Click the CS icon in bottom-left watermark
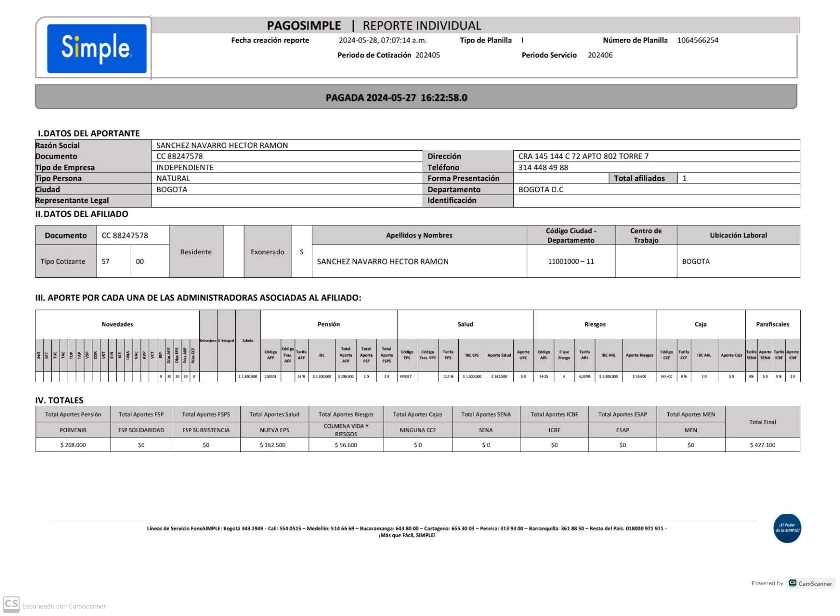 11,604
